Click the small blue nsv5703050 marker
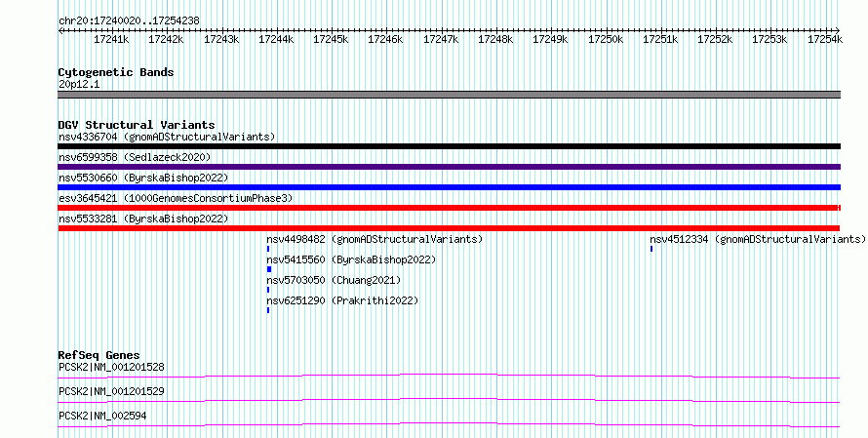Screen dimensions: 868x438 [268, 290]
